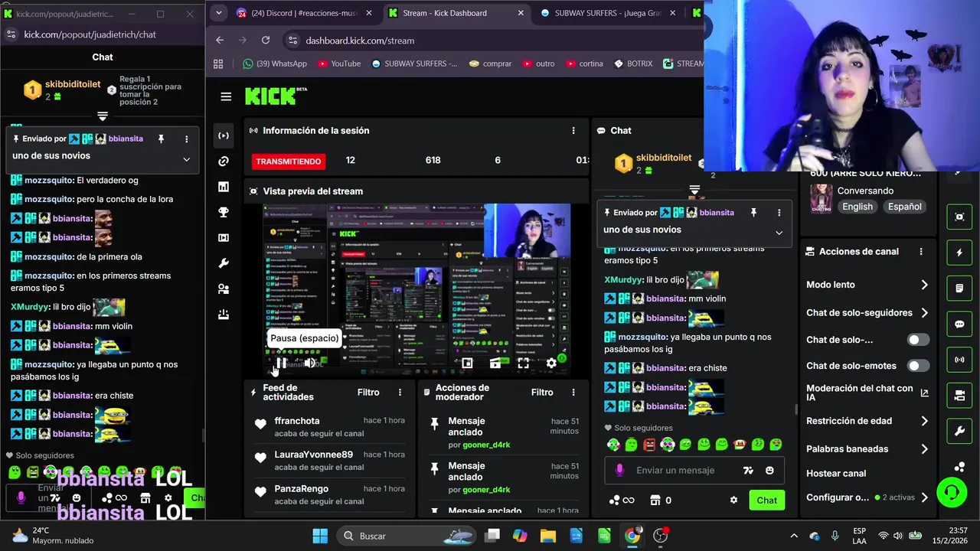Open File Explorer from taskbar

[x=548, y=536]
